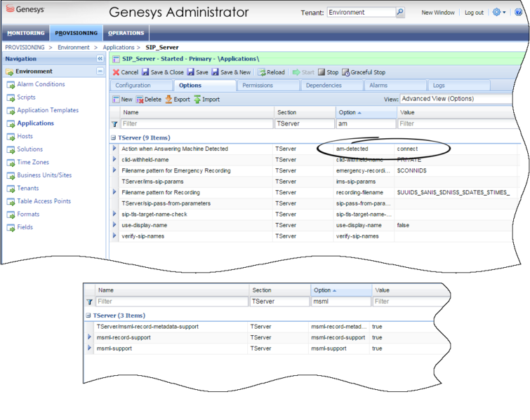Sort by the Option column header

click(366, 112)
